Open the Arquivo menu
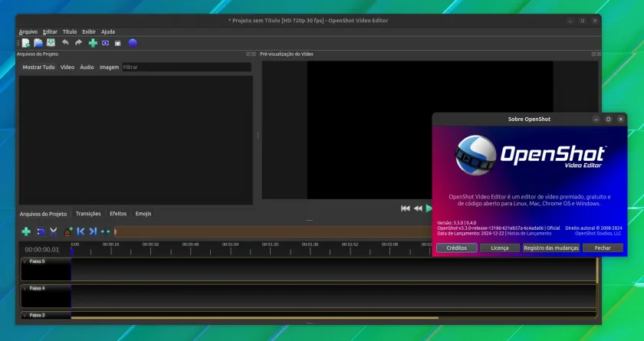 coord(28,31)
